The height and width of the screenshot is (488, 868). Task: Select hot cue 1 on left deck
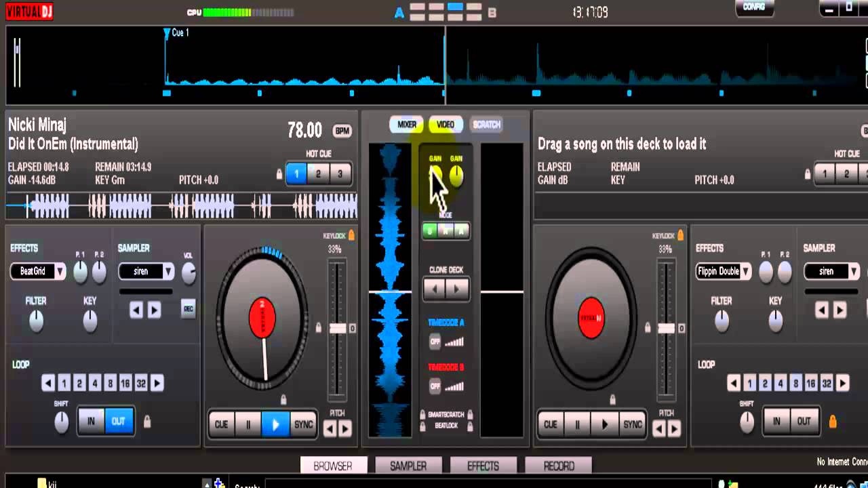[296, 174]
